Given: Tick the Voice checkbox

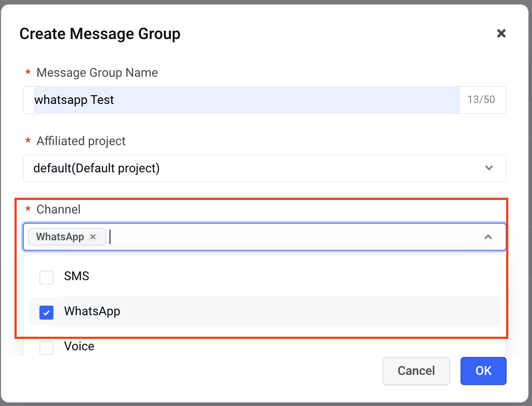Looking at the screenshot, I should click(46, 347).
